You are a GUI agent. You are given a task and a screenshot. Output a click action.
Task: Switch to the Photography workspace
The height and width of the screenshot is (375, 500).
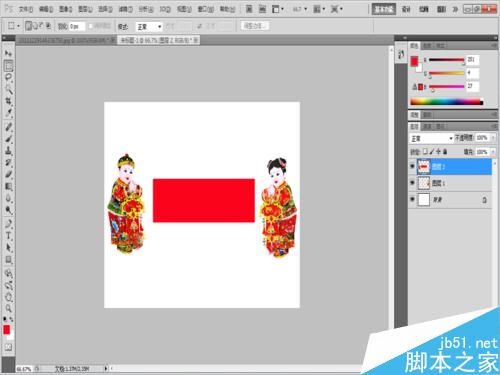(441, 9)
